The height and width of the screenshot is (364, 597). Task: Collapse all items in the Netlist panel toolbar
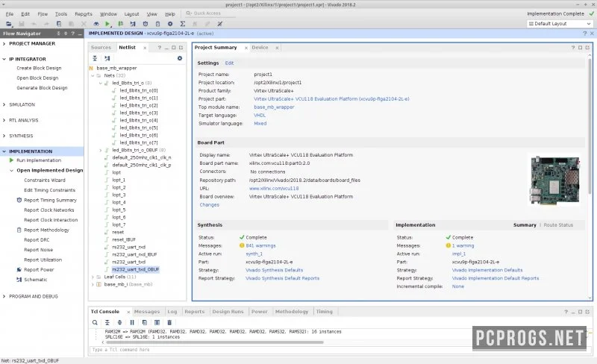coord(95,58)
